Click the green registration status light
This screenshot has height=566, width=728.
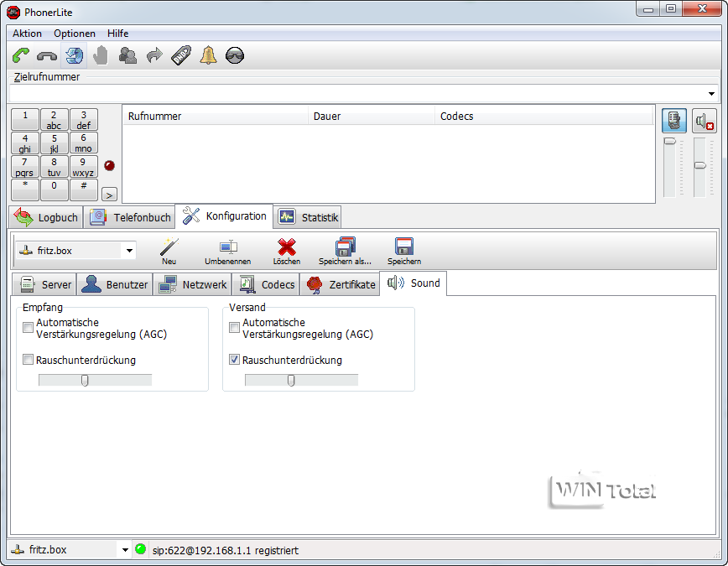tap(141, 549)
